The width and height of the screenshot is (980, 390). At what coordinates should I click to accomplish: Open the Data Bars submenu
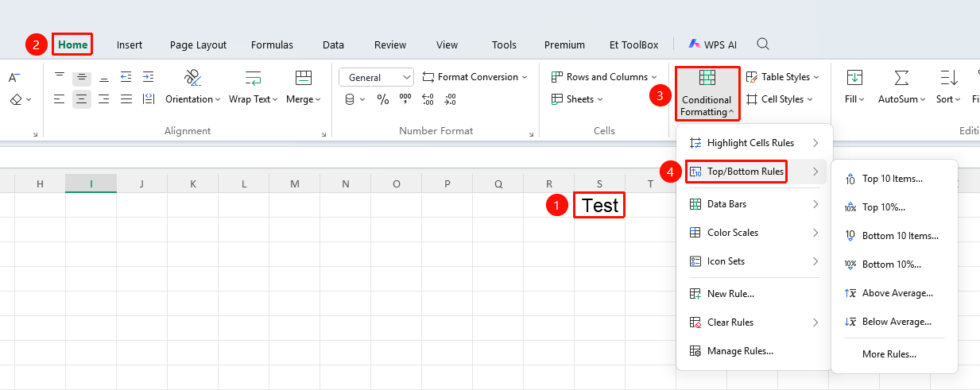click(752, 204)
